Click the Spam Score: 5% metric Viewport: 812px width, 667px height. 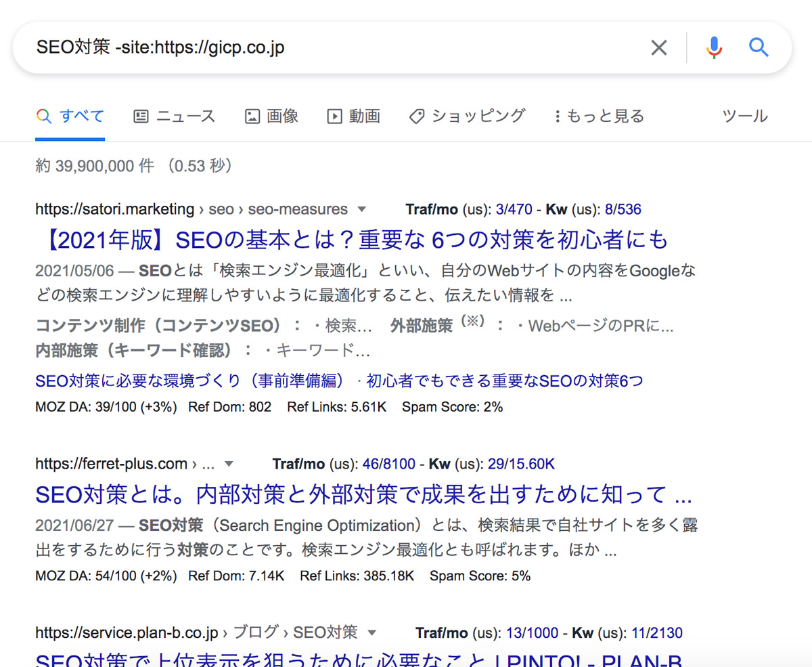(x=480, y=576)
